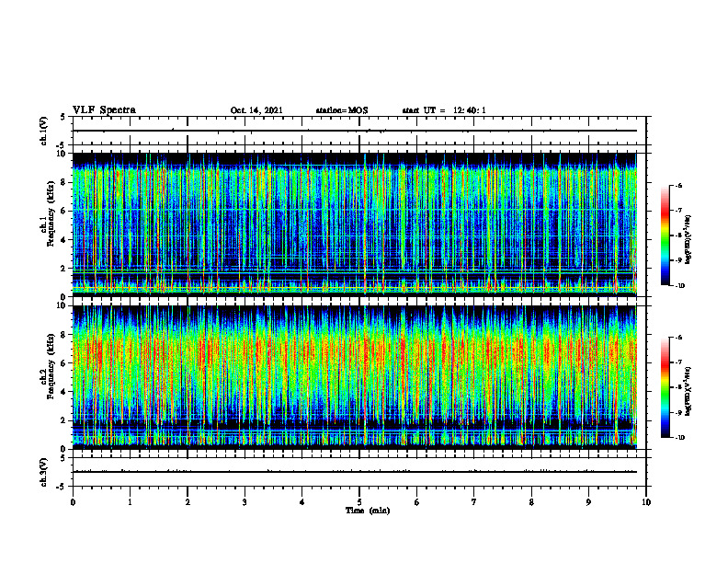Click the ch.3 voltage waveform strip
728x563 pixels.
pyautogui.click(x=359, y=472)
